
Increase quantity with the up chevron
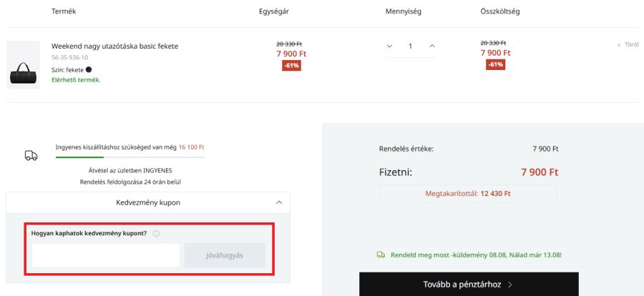tap(432, 46)
